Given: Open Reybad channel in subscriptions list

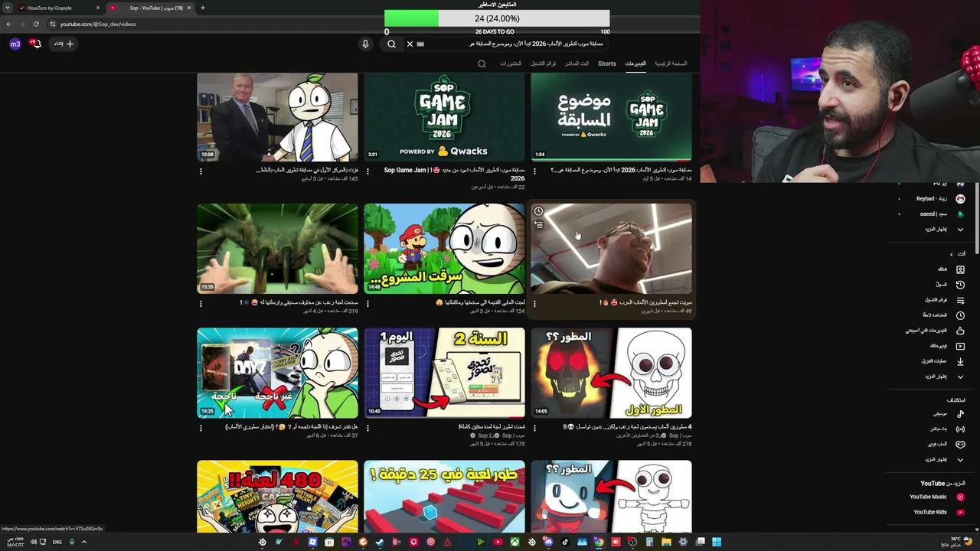Looking at the screenshot, I should pos(939,199).
